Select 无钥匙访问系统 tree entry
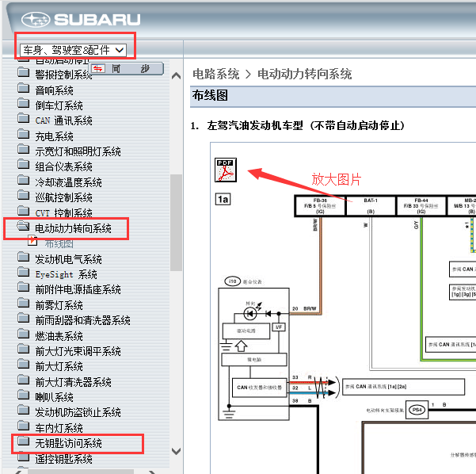476x474 pixels. click(68, 443)
